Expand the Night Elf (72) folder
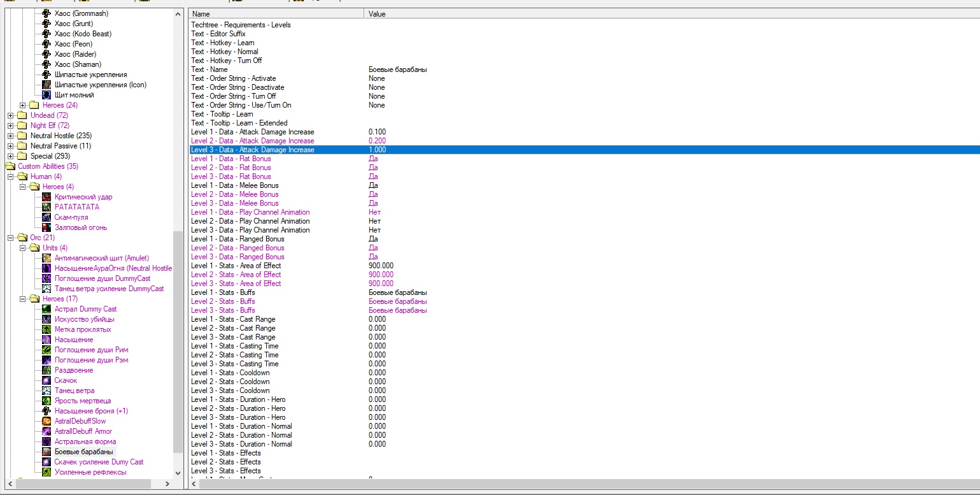The height and width of the screenshot is (495, 980). [x=10, y=126]
